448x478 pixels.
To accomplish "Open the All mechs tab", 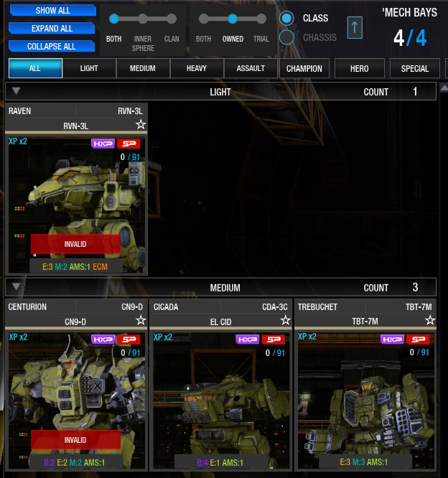I will [x=35, y=68].
